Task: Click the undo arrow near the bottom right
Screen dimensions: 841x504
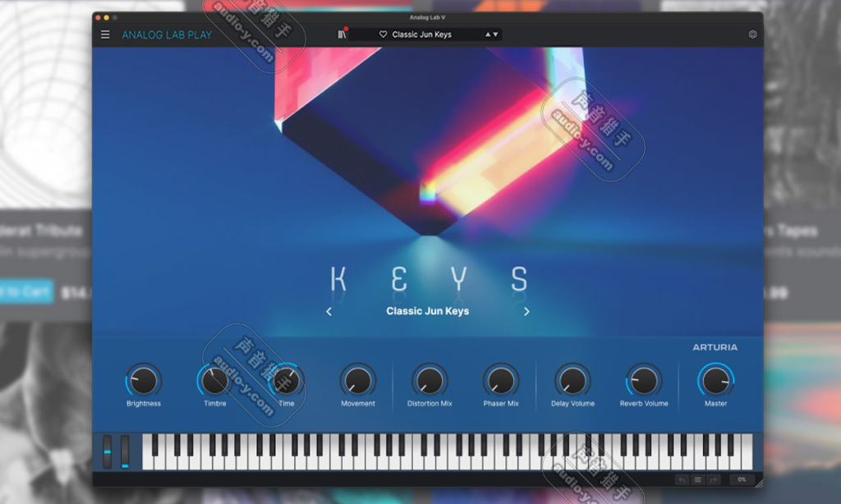Action: click(x=682, y=479)
